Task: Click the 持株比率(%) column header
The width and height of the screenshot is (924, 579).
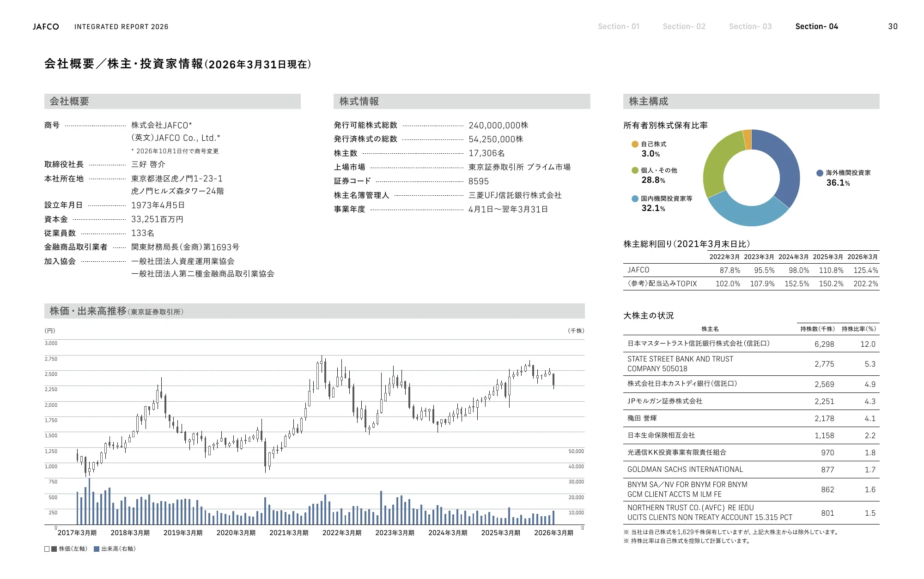Action: pyautogui.click(x=858, y=329)
